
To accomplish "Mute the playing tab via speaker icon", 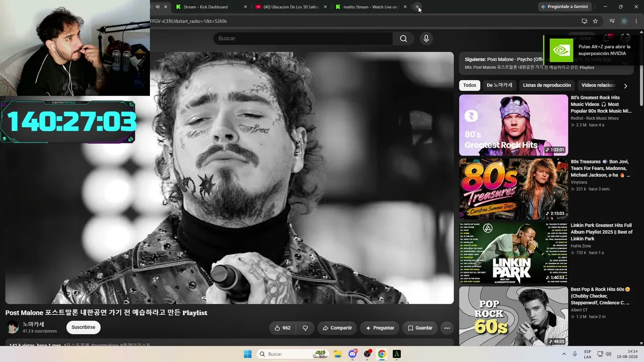I will [157, 7].
